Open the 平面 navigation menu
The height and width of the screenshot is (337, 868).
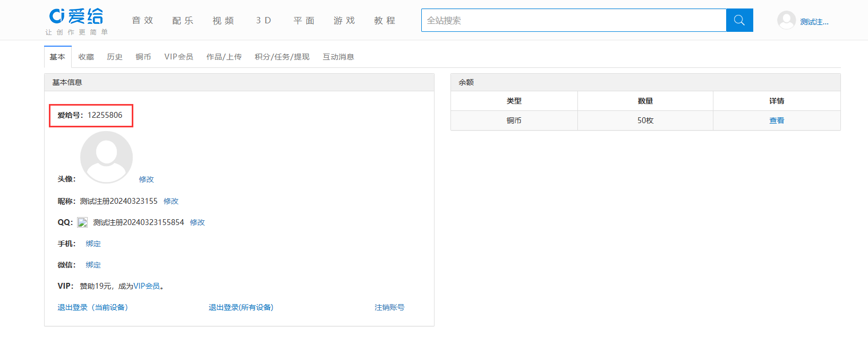point(304,21)
